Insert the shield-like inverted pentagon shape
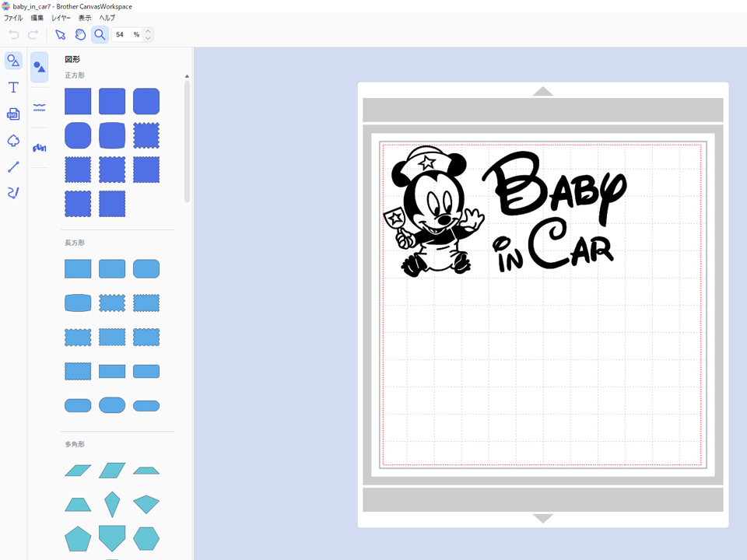 [x=112, y=538]
